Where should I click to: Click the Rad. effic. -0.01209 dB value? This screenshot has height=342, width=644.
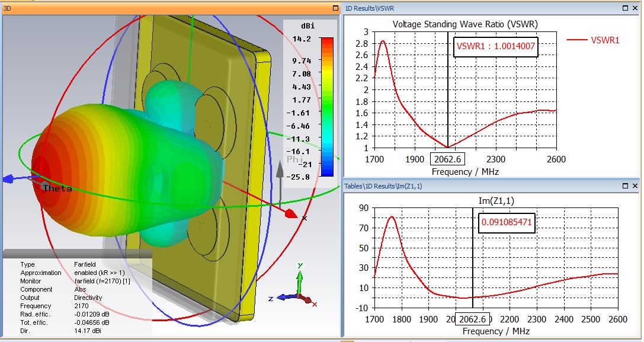tap(92, 315)
